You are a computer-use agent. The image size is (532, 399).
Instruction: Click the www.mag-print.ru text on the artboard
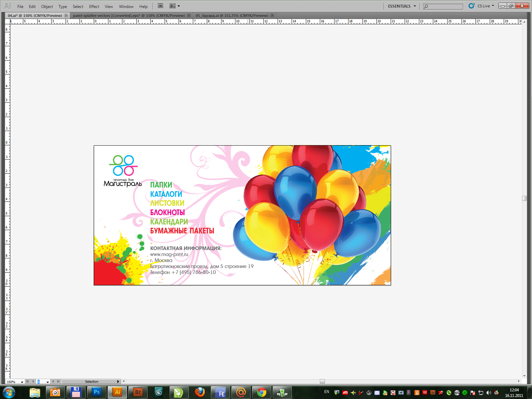tap(169, 254)
